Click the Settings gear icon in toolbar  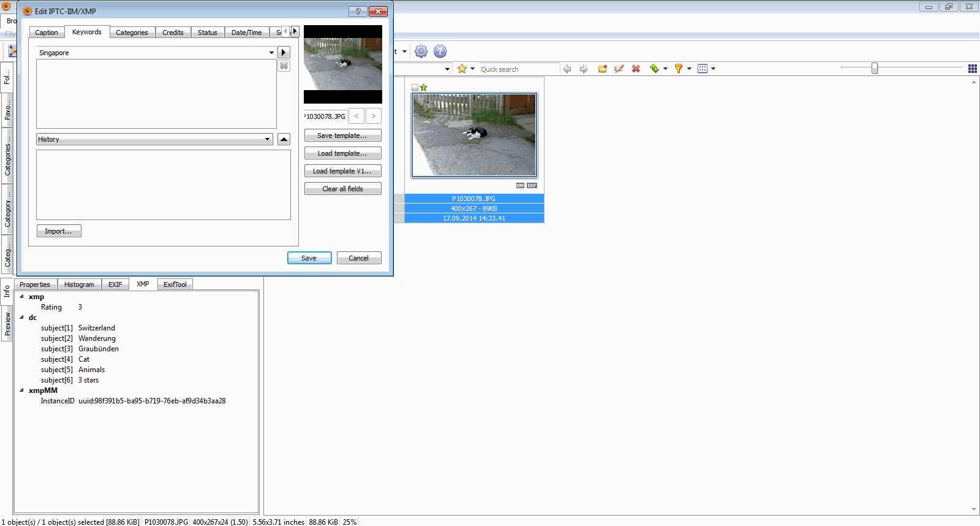coord(421,51)
